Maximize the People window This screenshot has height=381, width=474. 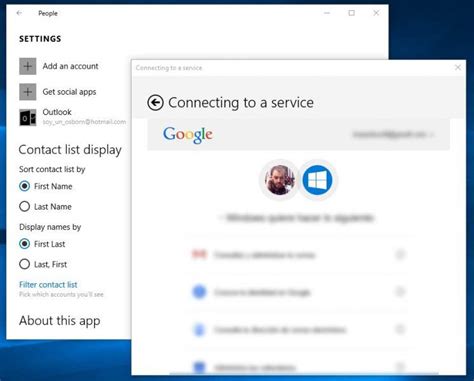point(352,13)
